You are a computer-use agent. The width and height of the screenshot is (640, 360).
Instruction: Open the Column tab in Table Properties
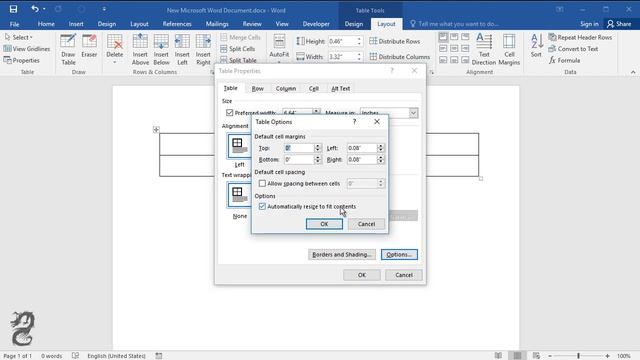(286, 88)
